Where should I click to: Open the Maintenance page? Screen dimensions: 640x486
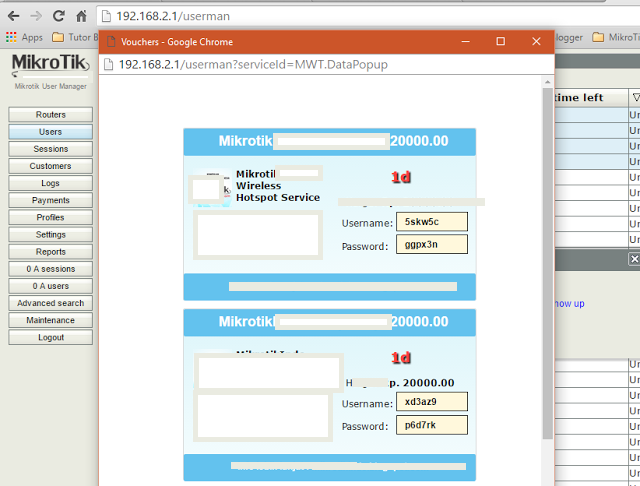click(x=50, y=320)
